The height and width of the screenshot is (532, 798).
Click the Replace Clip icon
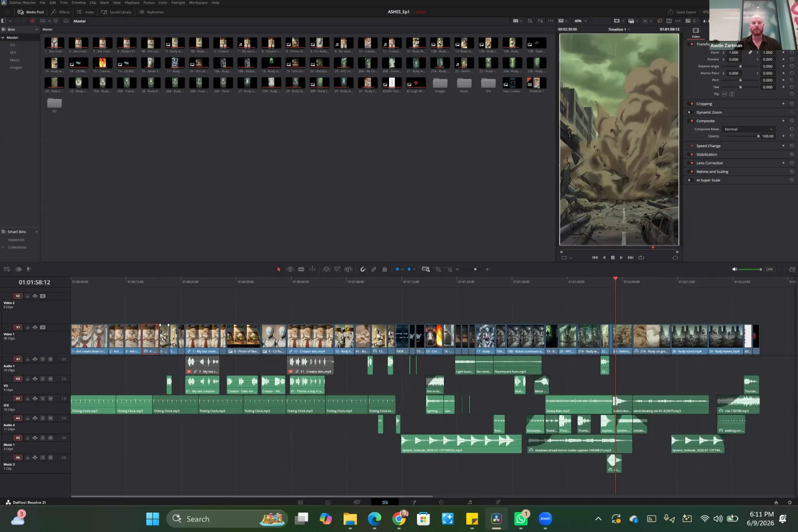[349, 269]
